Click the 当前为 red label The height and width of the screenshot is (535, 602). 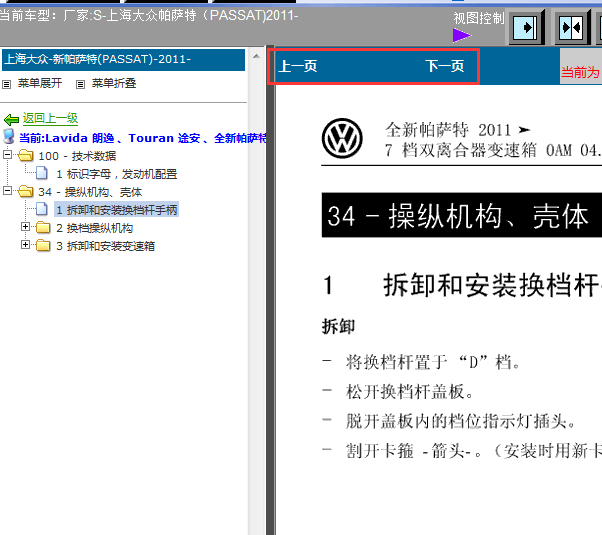coord(580,72)
